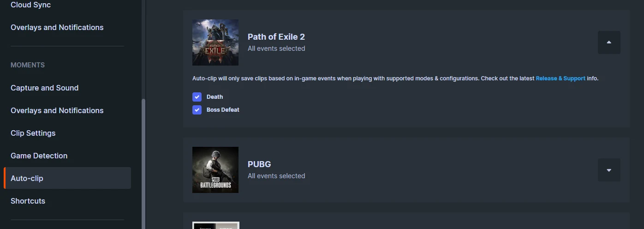Uncheck the Boss Defeat checkbox
This screenshot has height=229, width=644.
[x=197, y=110]
